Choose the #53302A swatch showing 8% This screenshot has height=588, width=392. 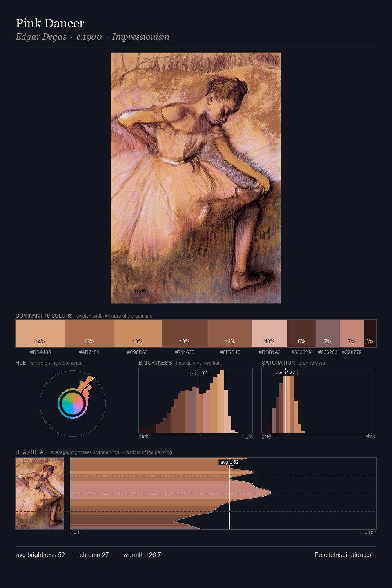(301, 334)
